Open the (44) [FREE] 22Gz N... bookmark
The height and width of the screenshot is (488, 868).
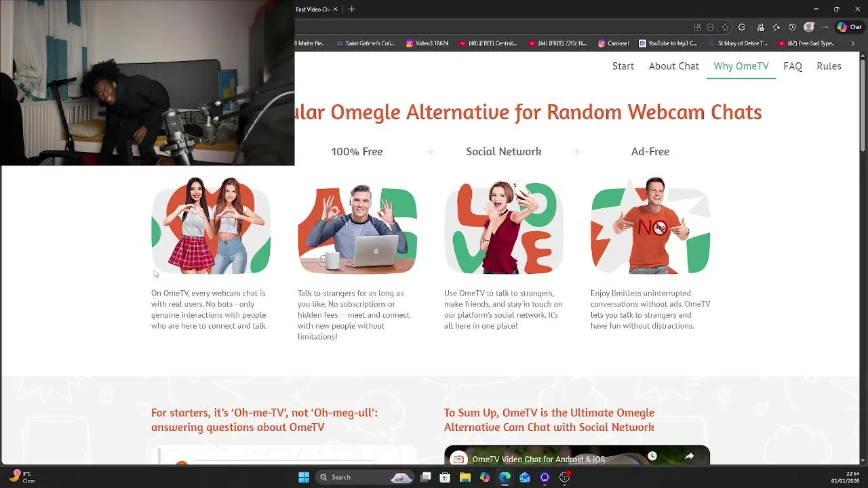[557, 43]
